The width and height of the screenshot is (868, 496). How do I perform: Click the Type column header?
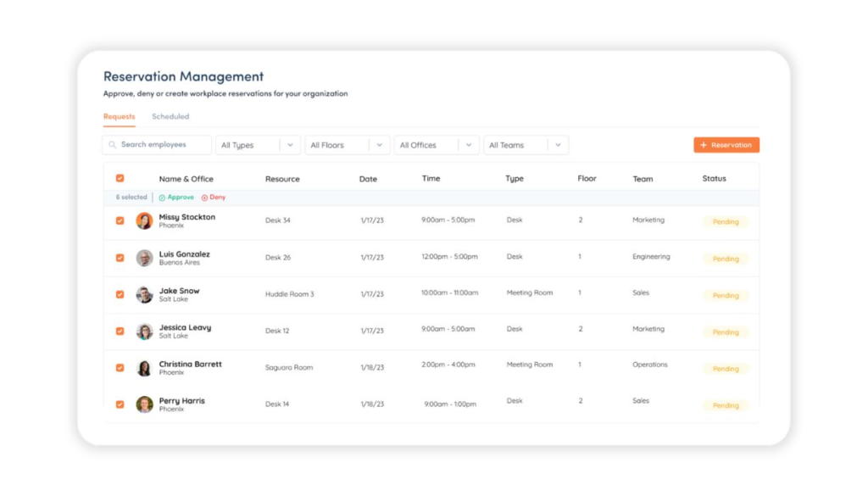coord(515,179)
